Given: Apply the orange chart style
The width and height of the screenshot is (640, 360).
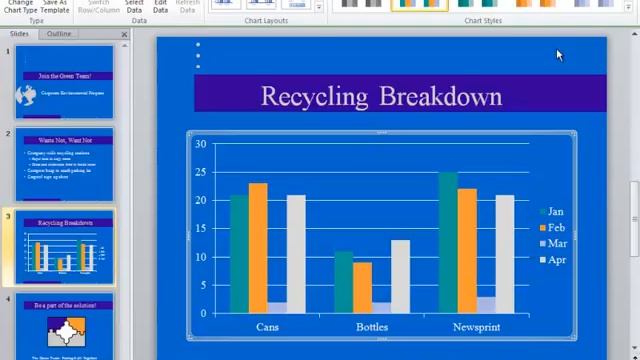Looking at the screenshot, I should (x=536, y=4).
